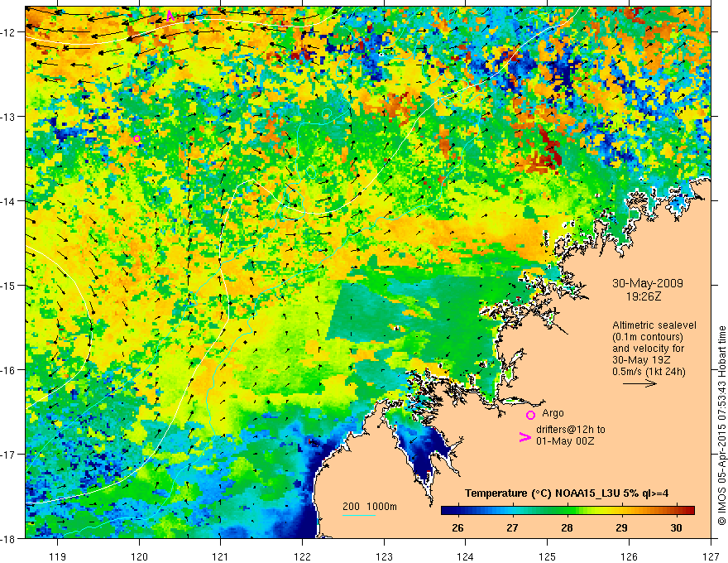The height and width of the screenshot is (563, 728).
Task: Click the 0.5m/s velocity scale arrow
Action: tap(639, 383)
